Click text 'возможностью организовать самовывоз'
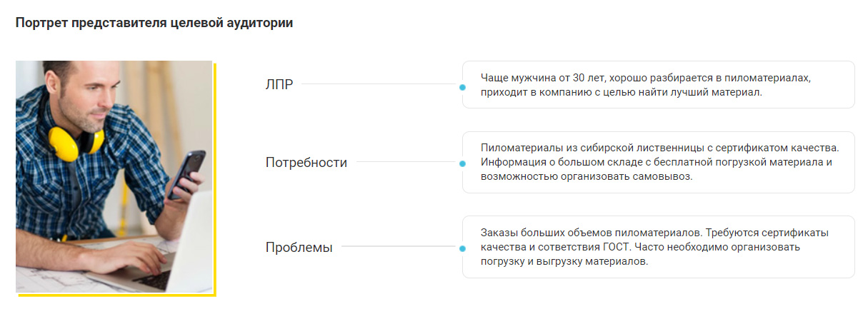Screen dimensions: 868x319 [587, 176]
